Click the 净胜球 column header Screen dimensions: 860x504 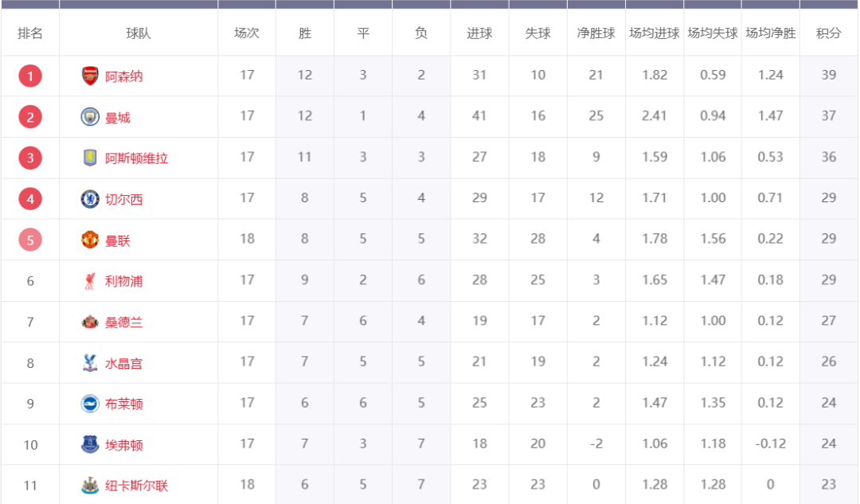(596, 33)
